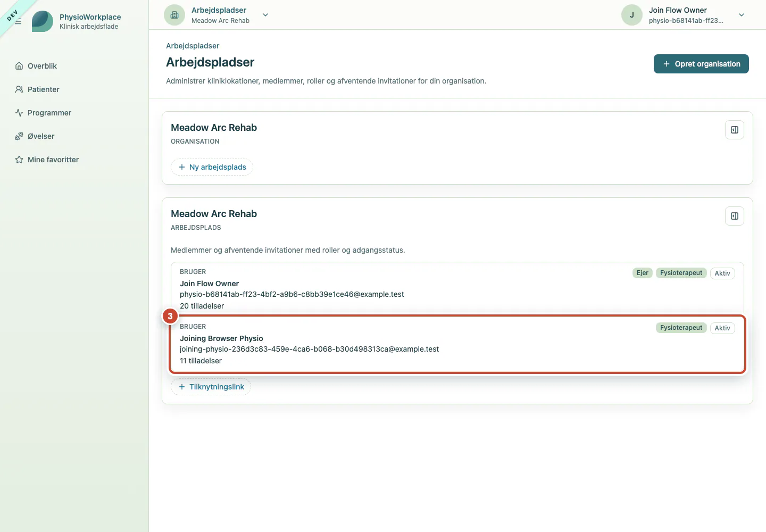Click the Ejer role badge
This screenshot has width=766, height=532.
[643, 273]
